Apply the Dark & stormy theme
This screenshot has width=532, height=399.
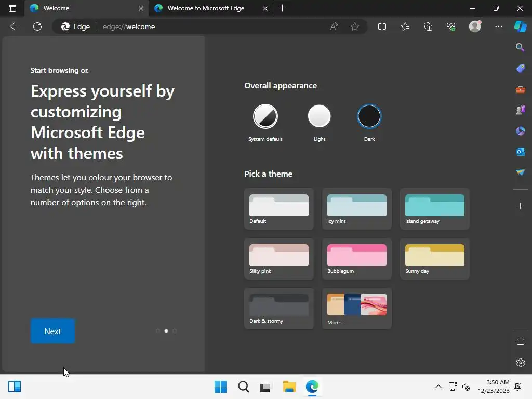click(279, 309)
